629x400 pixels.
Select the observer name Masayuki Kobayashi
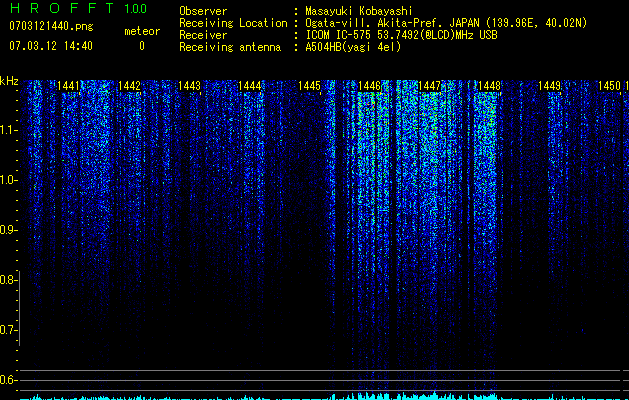coord(359,11)
